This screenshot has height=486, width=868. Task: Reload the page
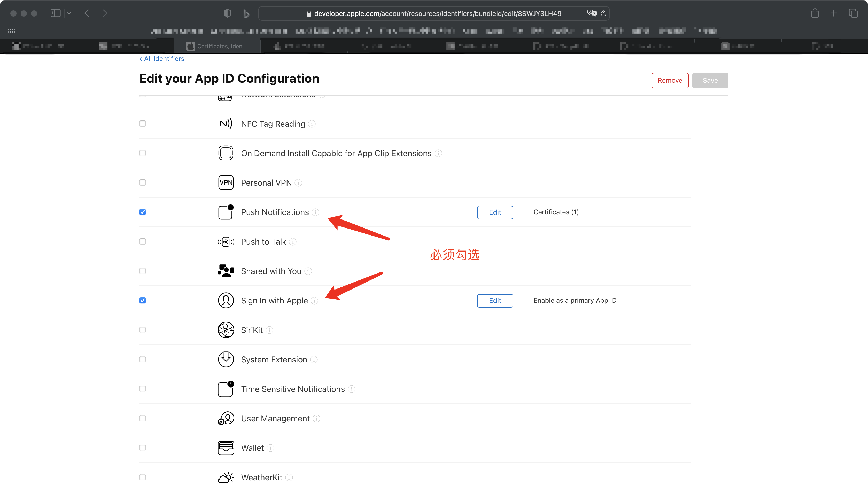click(x=604, y=13)
